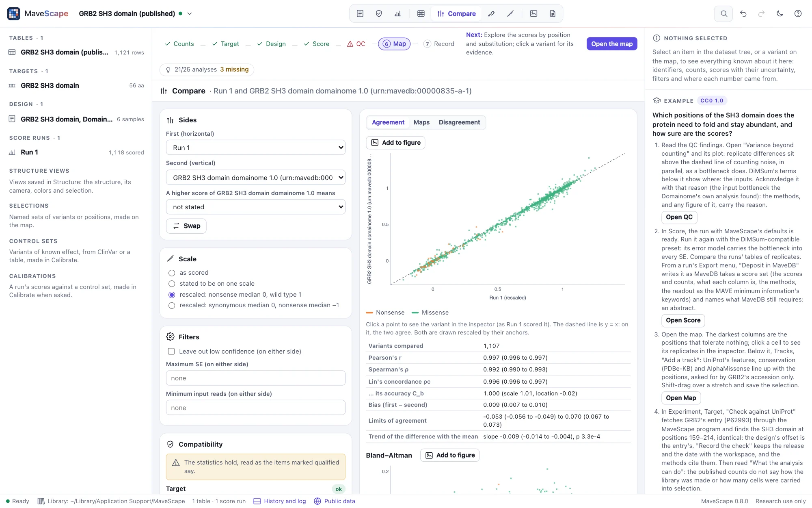
Task: Switch to the Disagreement tab
Action: (x=459, y=122)
